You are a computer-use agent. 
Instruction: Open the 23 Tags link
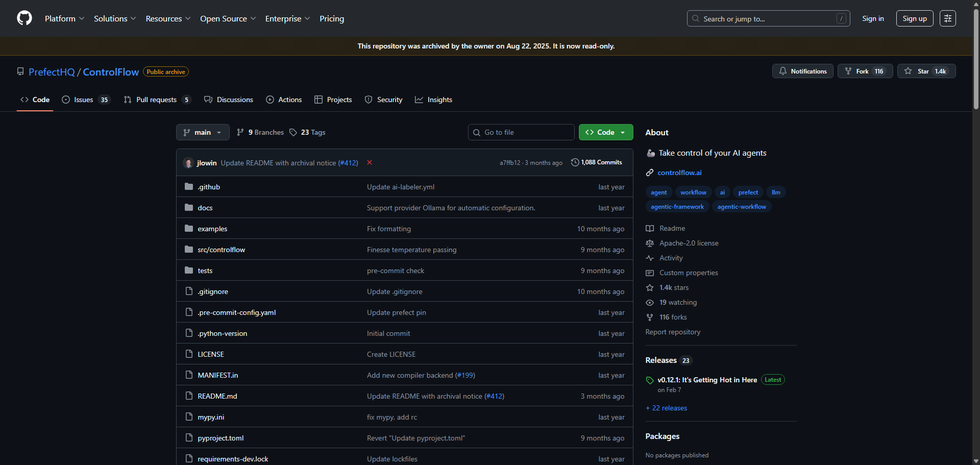tap(307, 132)
